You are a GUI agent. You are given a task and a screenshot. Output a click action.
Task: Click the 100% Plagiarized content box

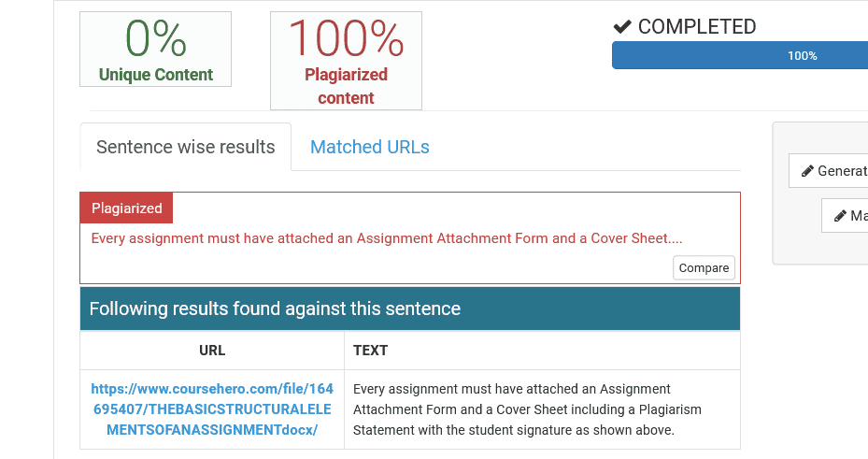pos(346,61)
